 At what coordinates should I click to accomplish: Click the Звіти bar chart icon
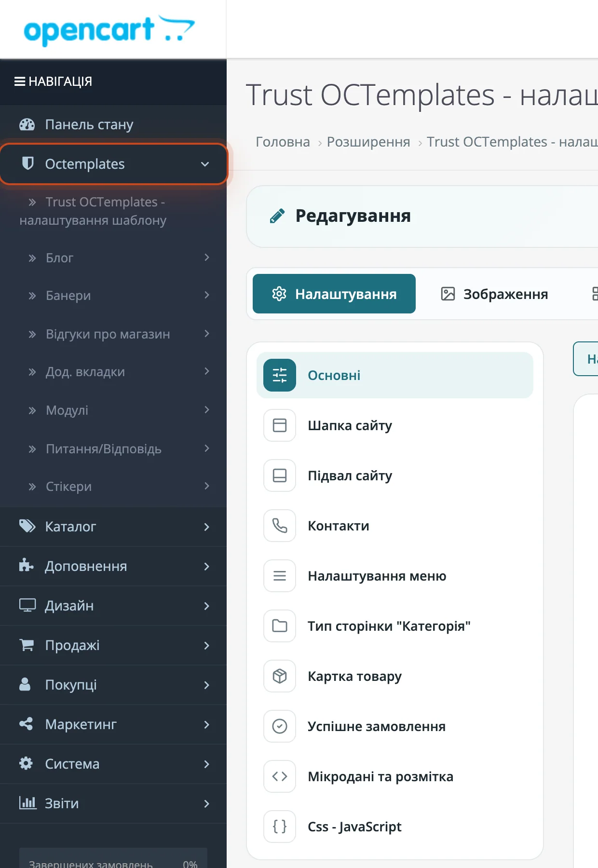tap(27, 803)
